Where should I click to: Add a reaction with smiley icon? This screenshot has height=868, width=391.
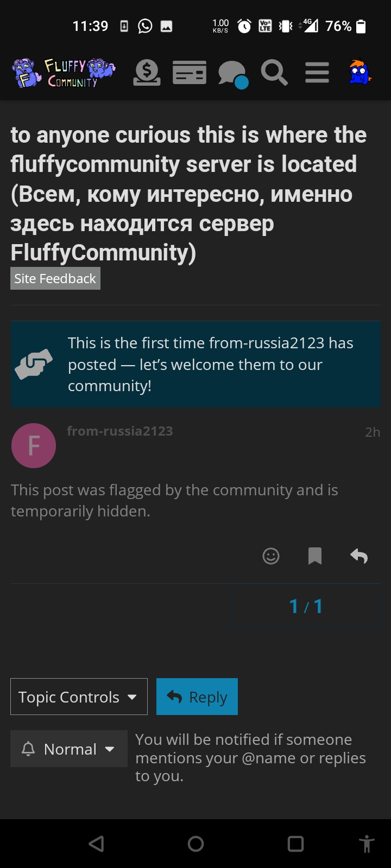(x=271, y=556)
